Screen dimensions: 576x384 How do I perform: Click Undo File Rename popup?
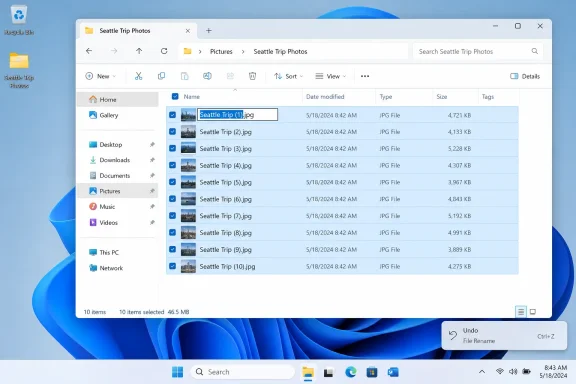pyautogui.click(x=504, y=335)
